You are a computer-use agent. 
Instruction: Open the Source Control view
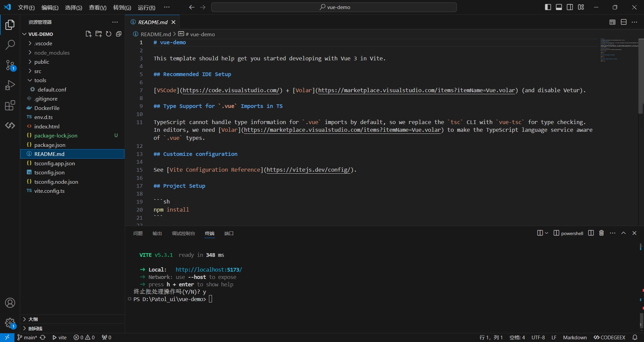tap(10, 65)
